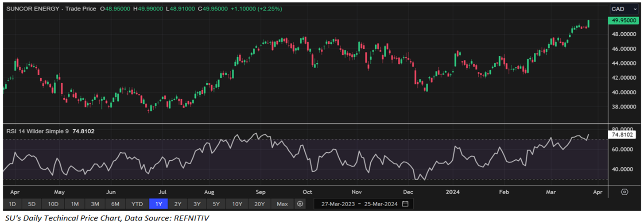
Task: Click the 38.00000 price axis label
Action: [624, 107]
